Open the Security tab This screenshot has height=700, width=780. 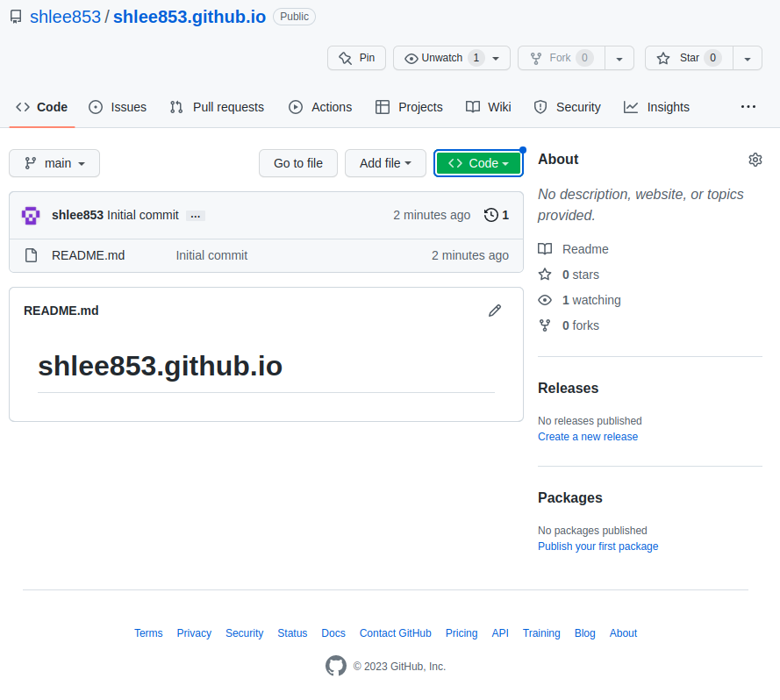click(567, 107)
